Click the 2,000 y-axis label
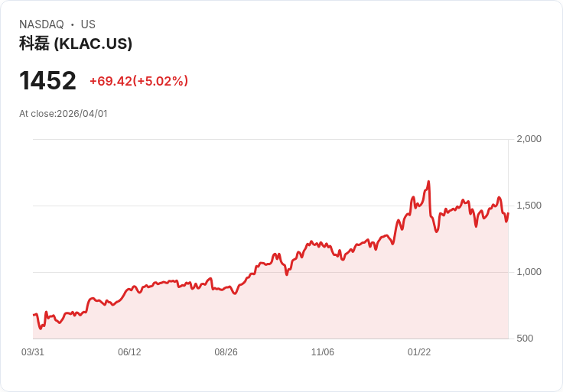The image size is (563, 392). click(529, 139)
